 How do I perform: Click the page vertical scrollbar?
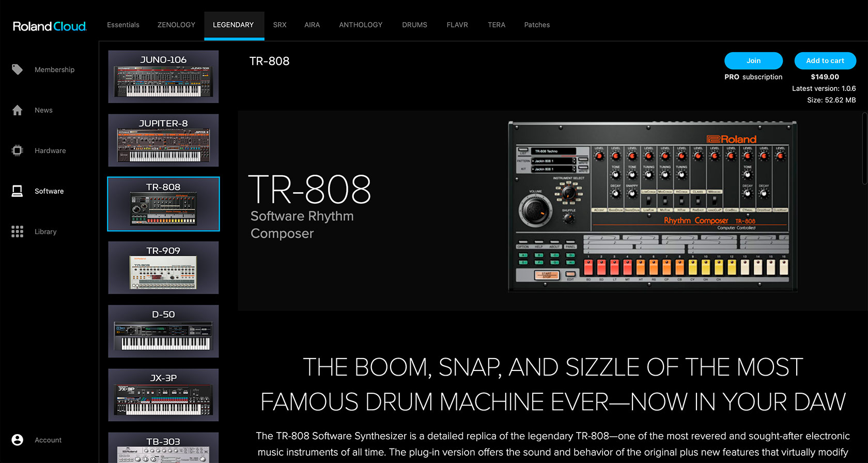coord(865,149)
